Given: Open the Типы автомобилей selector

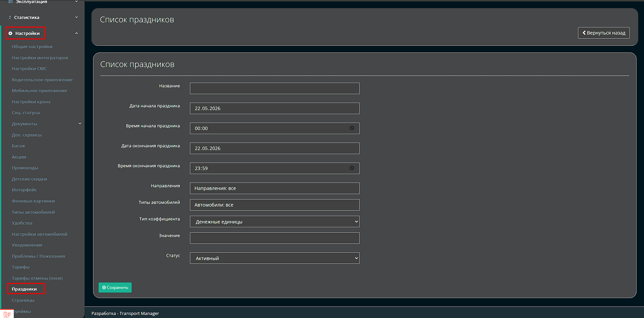Looking at the screenshot, I should (275, 205).
